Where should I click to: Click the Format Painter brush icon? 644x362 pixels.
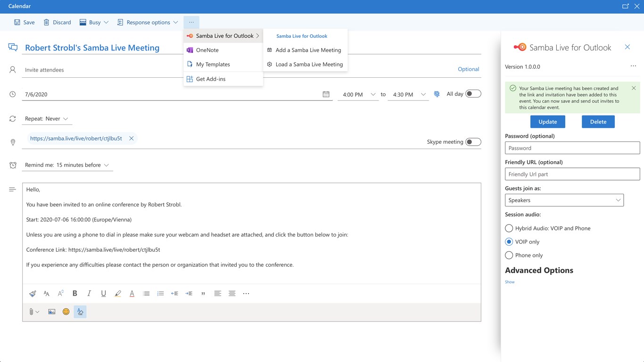(33, 294)
